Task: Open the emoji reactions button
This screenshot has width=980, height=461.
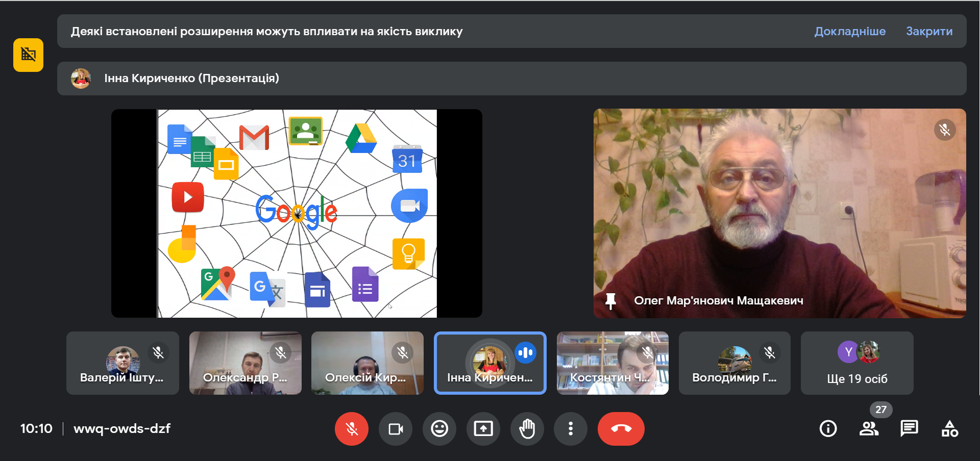Action: pos(439,429)
